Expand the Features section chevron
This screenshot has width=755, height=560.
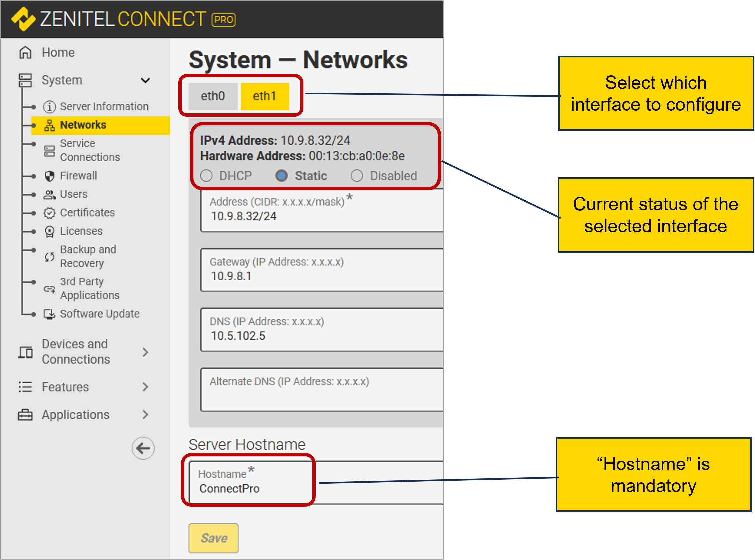click(x=145, y=387)
